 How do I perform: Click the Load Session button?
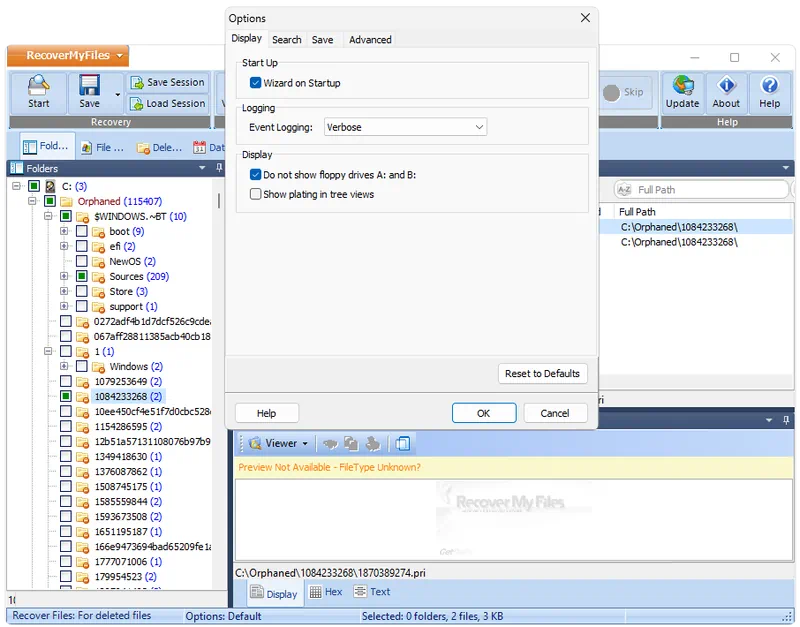pyautogui.click(x=168, y=104)
